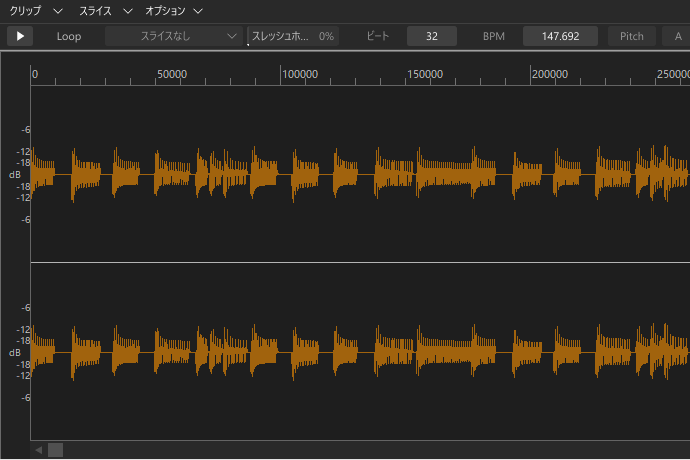
Task: Select the BPM value 147.692 field
Action: pyautogui.click(x=560, y=36)
